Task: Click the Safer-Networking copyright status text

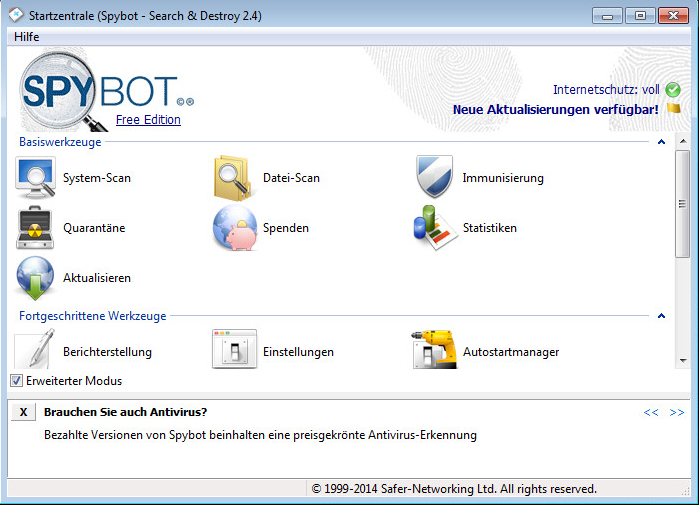Action: coord(454,489)
